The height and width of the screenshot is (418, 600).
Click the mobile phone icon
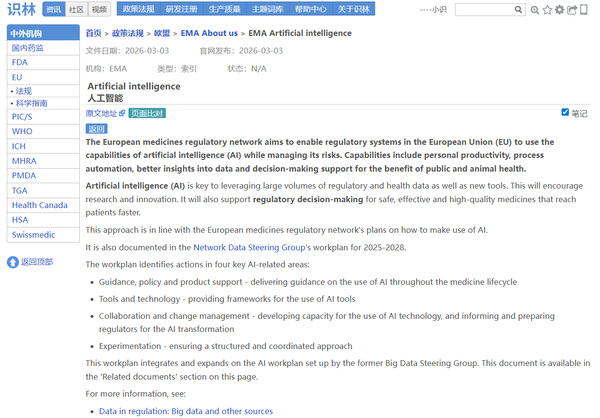pos(585,10)
